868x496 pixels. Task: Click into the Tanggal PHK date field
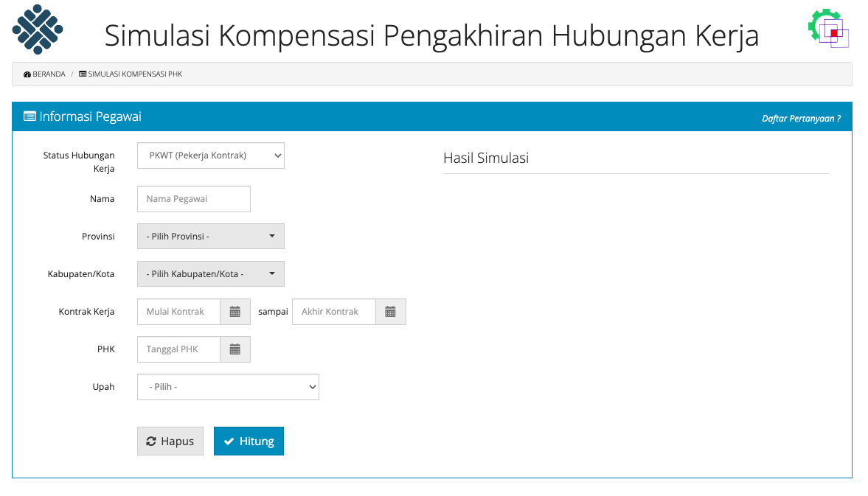coord(178,349)
